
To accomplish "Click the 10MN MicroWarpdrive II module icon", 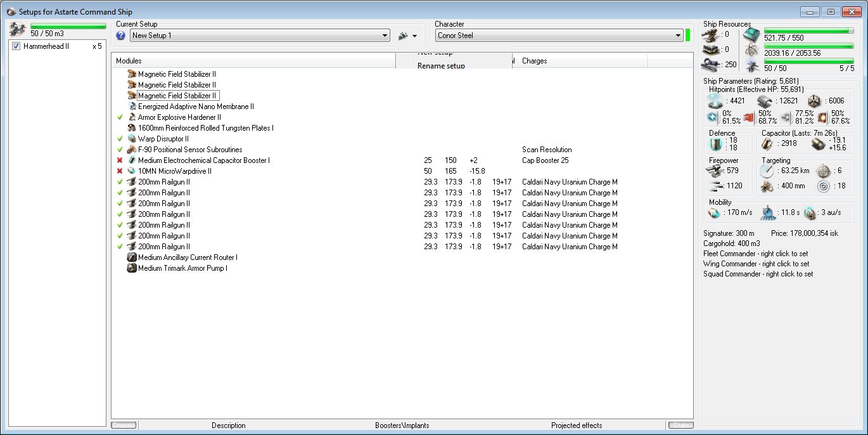I will (x=132, y=171).
